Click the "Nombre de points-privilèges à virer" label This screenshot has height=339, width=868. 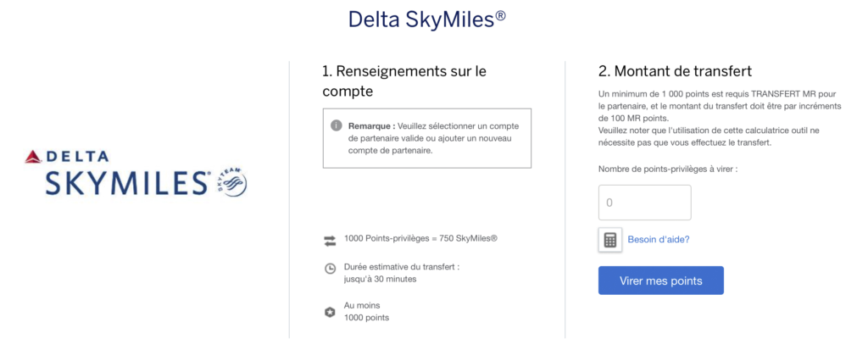[667, 169]
